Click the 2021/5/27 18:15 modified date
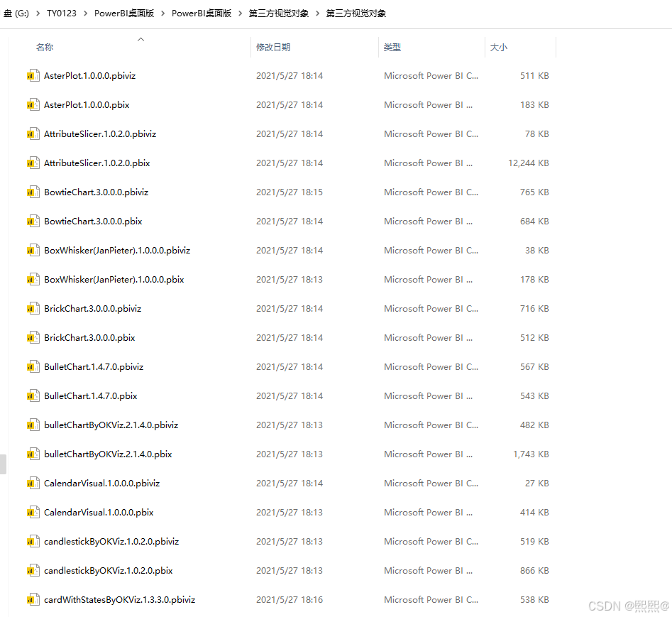 click(290, 192)
